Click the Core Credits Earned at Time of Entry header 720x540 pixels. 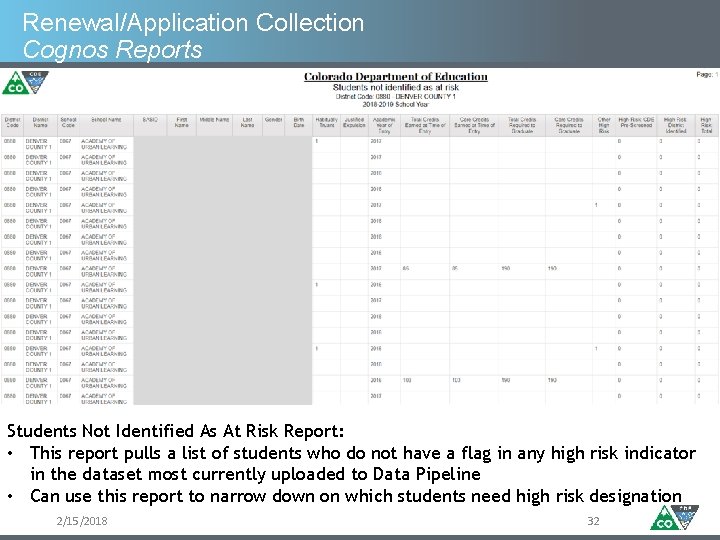pyautogui.click(x=474, y=125)
